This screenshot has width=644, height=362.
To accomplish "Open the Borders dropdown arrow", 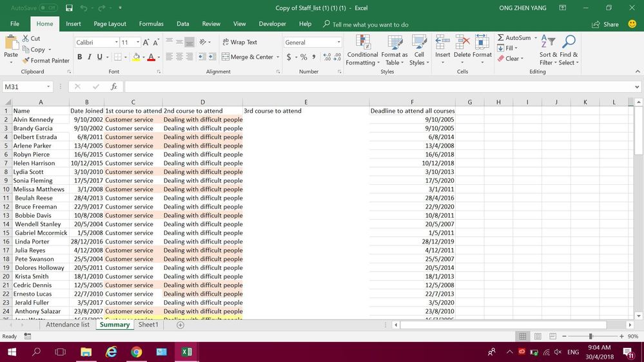I will [125, 57].
